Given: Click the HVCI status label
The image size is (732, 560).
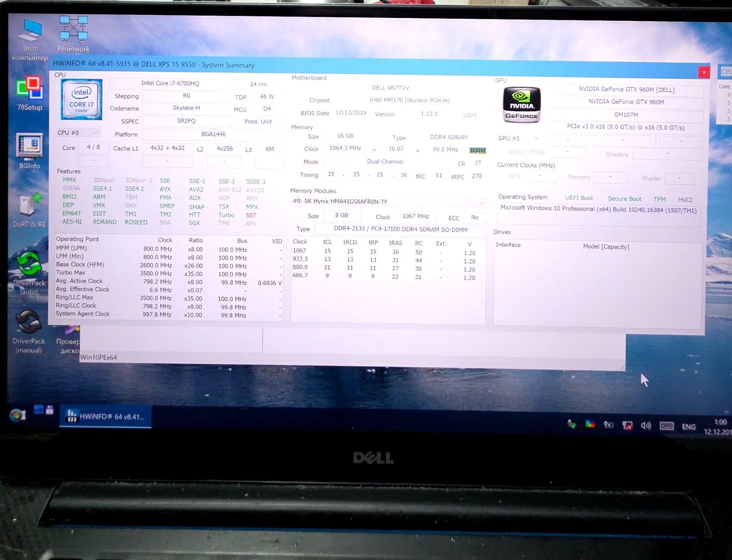Looking at the screenshot, I should (x=685, y=200).
